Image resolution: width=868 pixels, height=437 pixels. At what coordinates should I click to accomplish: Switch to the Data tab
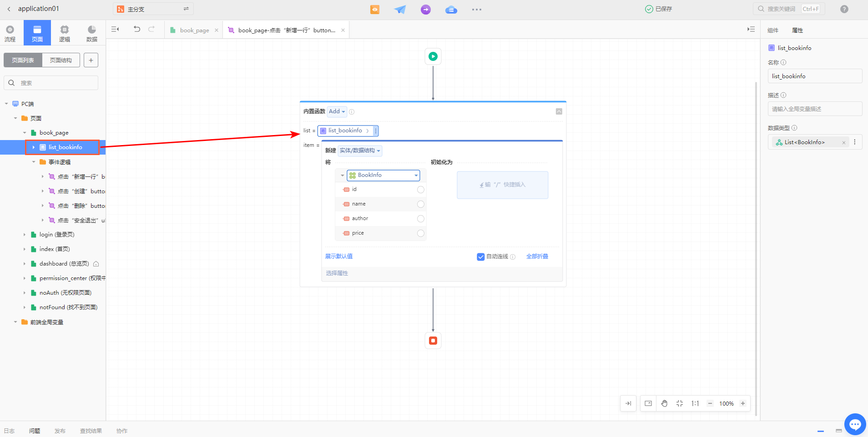(x=92, y=33)
